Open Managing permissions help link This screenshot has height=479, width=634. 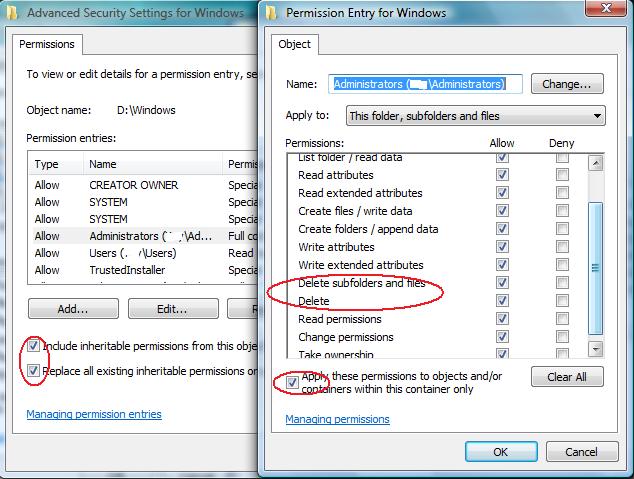(x=338, y=419)
